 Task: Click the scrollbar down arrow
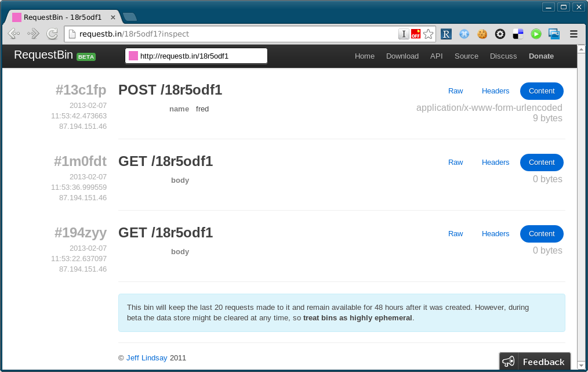click(581, 365)
